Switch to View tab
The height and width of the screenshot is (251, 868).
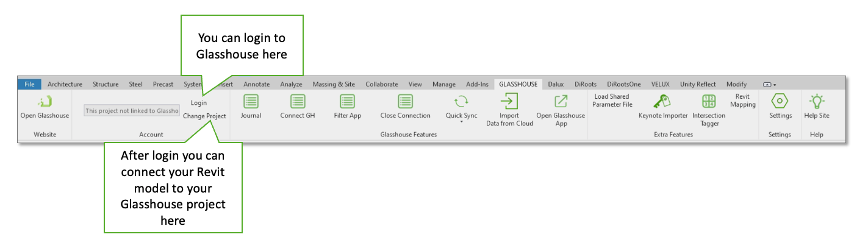[415, 84]
